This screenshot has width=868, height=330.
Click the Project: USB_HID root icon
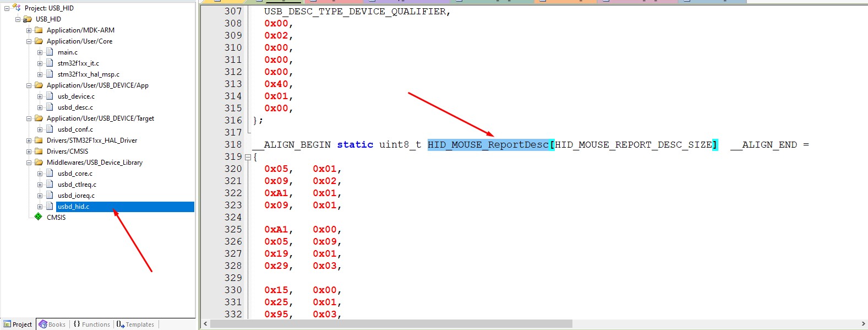(x=17, y=8)
